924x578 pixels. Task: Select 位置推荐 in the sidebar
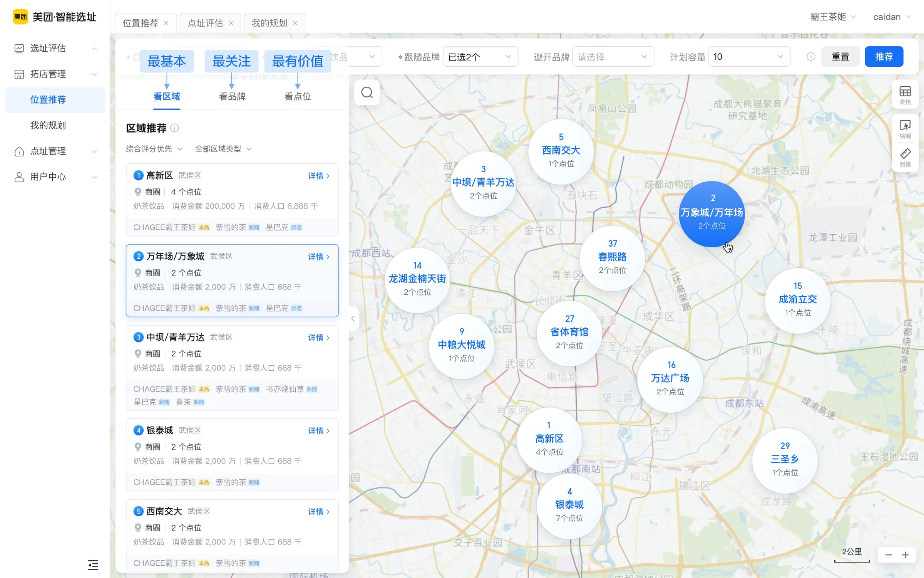(55, 100)
